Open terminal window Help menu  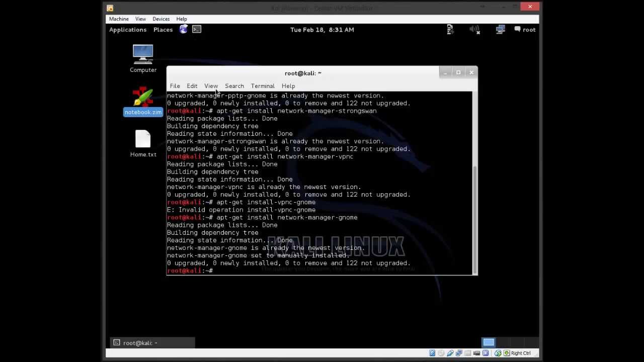(288, 86)
